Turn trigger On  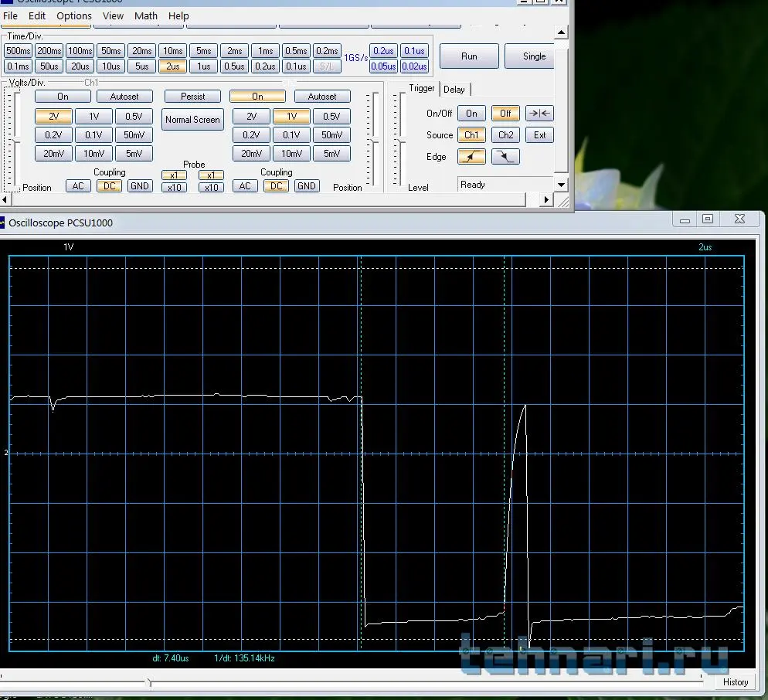[471, 113]
